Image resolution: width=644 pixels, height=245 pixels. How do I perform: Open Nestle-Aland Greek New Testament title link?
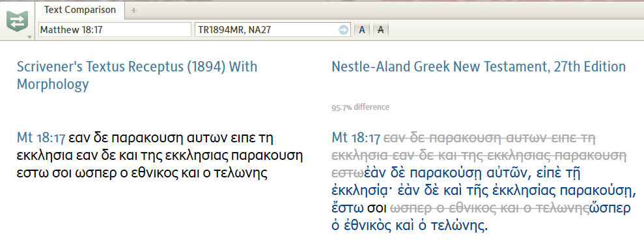click(479, 66)
